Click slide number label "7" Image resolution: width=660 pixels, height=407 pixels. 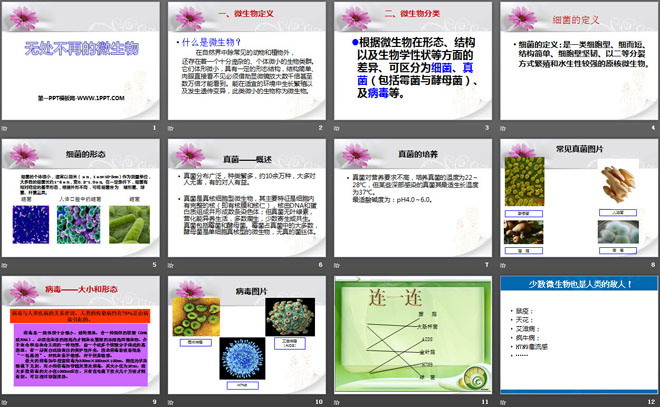pos(487,265)
